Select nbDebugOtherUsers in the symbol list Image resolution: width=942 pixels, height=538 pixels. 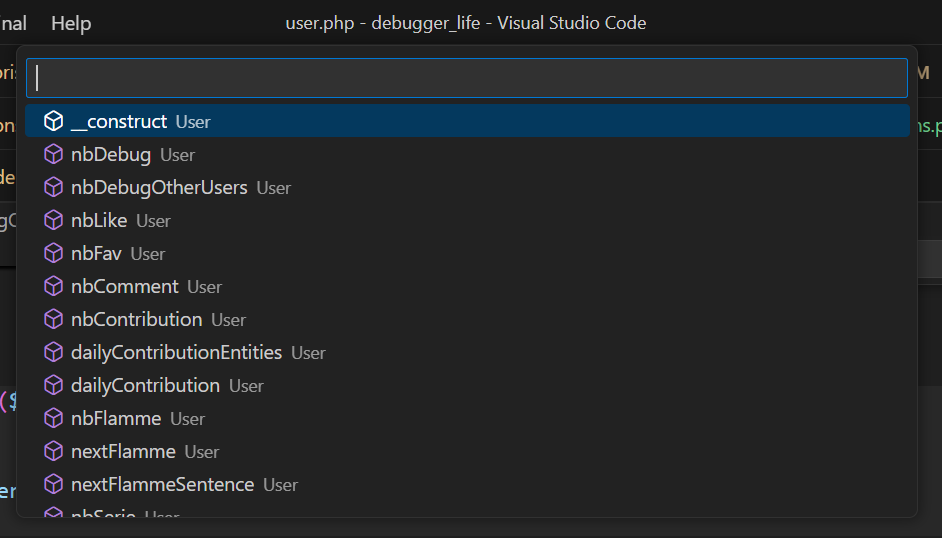coord(467,187)
